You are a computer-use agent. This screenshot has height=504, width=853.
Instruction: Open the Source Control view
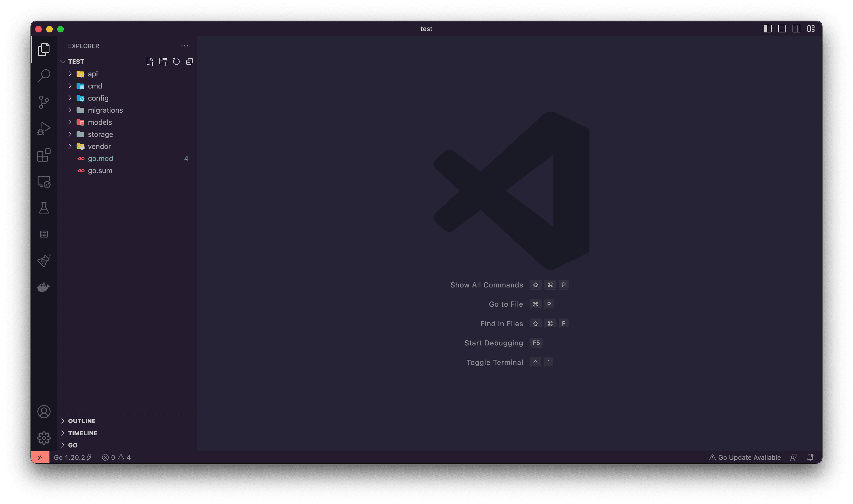click(x=44, y=102)
